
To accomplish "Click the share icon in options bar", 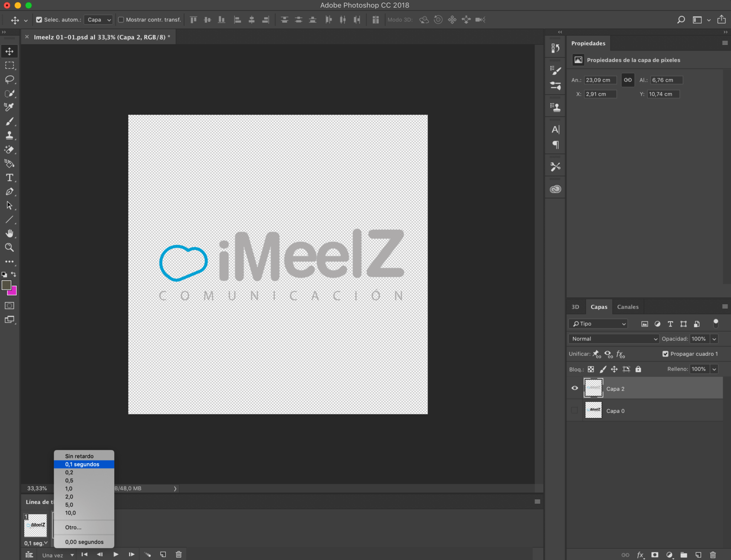I will [x=721, y=19].
